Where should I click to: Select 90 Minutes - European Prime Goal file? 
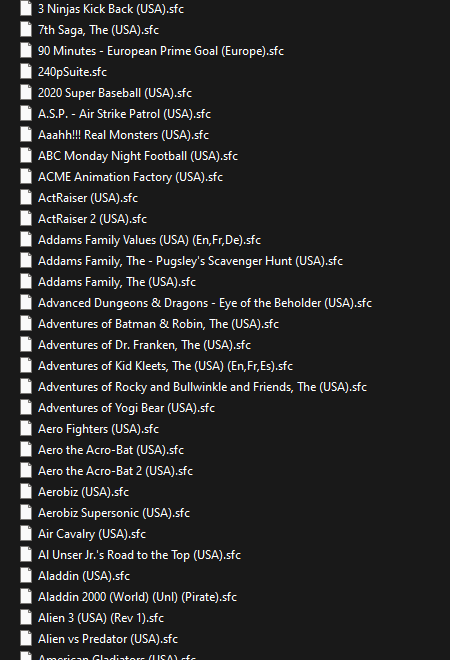click(161, 51)
